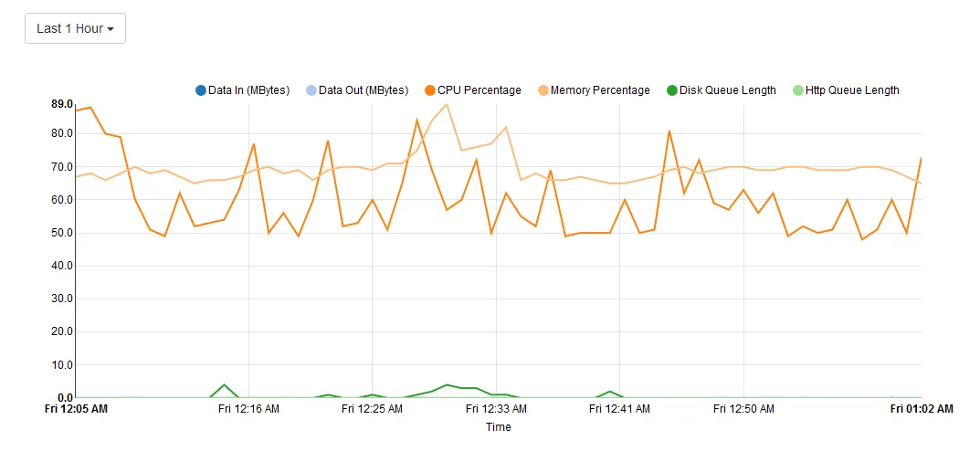The image size is (980, 451).
Task: Toggle the Memory Percentage legend dot
Action: 543,90
